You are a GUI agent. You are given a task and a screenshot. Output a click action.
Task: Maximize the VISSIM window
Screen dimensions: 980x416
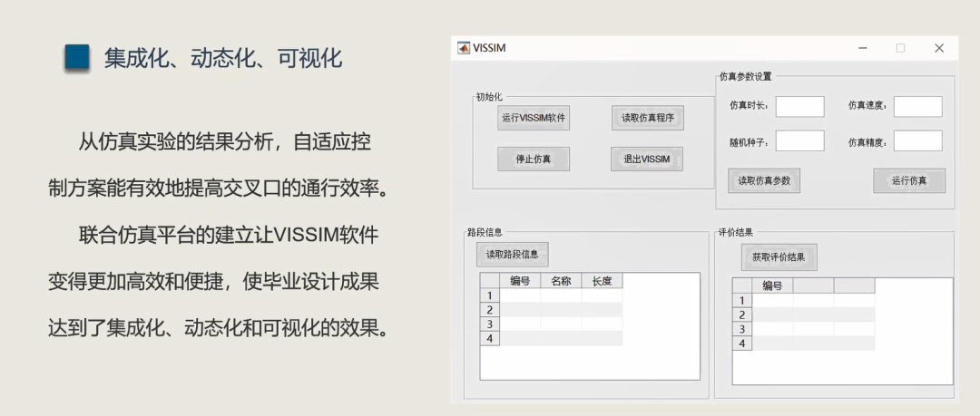point(900,48)
